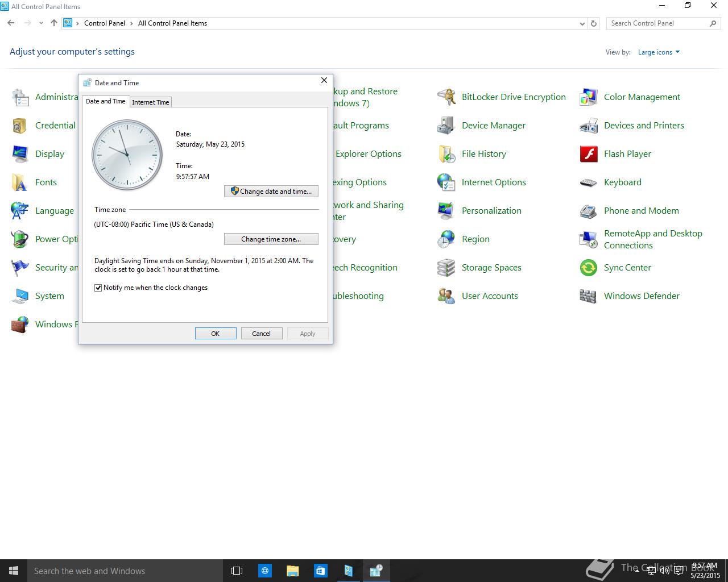Open the Windows Defender icon
The image size is (728, 582).
click(588, 296)
